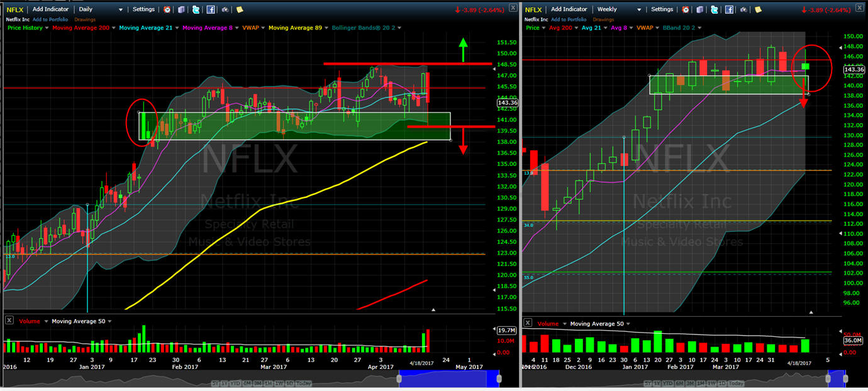Close the Weekly chart panel with X

coord(859,8)
